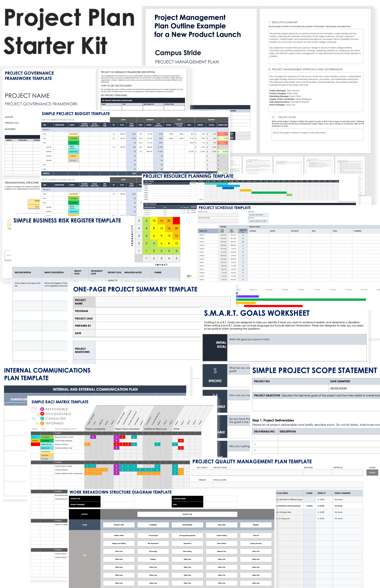Select 'Go to blog post' in quality test table

(283, 519)
